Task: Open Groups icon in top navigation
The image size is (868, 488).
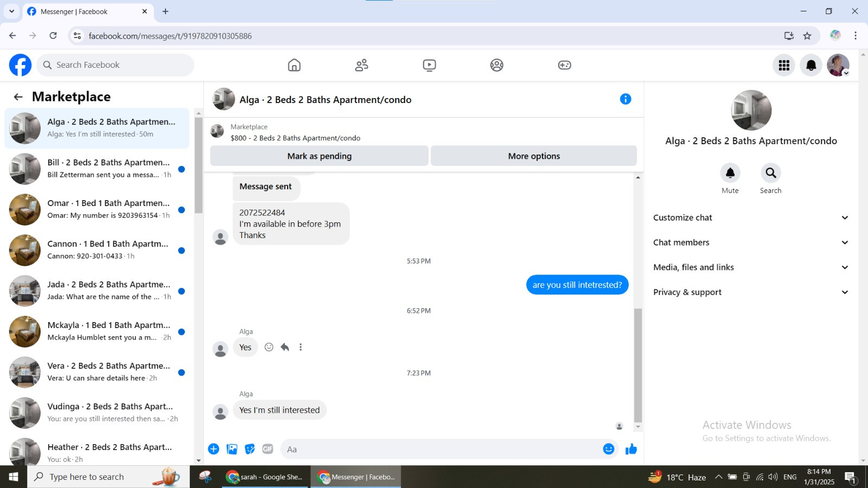Action: tap(496, 65)
